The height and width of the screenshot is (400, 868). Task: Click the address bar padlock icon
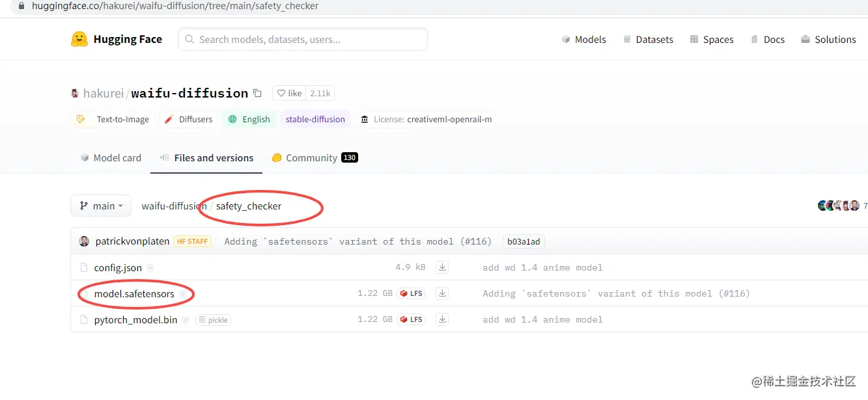(x=22, y=6)
